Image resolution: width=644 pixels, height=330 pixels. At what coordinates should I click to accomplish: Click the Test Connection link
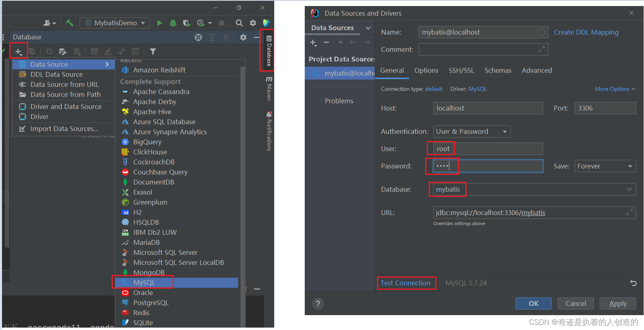405,283
